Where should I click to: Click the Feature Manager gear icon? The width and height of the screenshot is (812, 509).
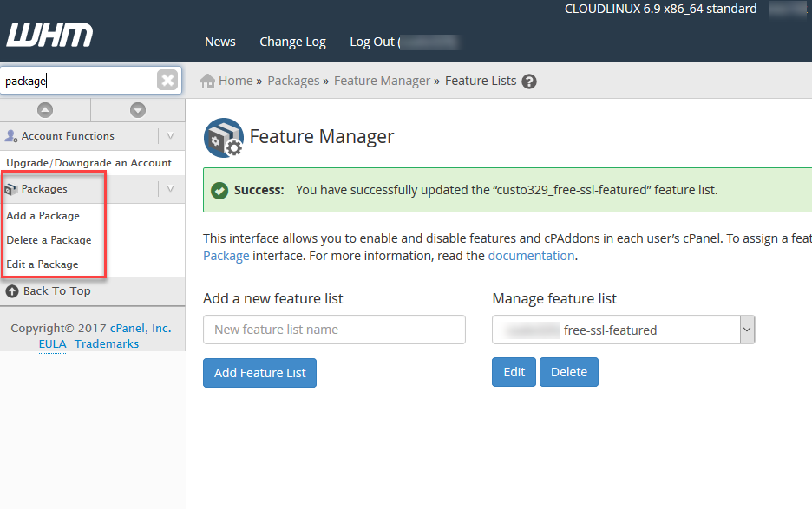[224, 138]
